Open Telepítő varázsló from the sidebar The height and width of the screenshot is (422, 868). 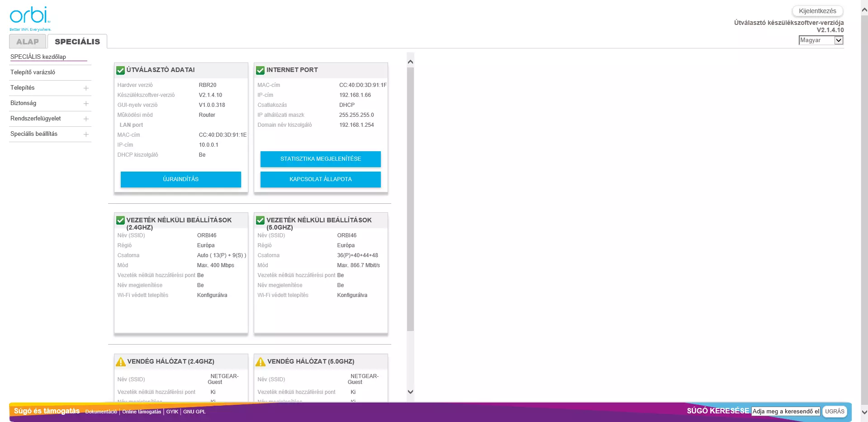click(33, 72)
